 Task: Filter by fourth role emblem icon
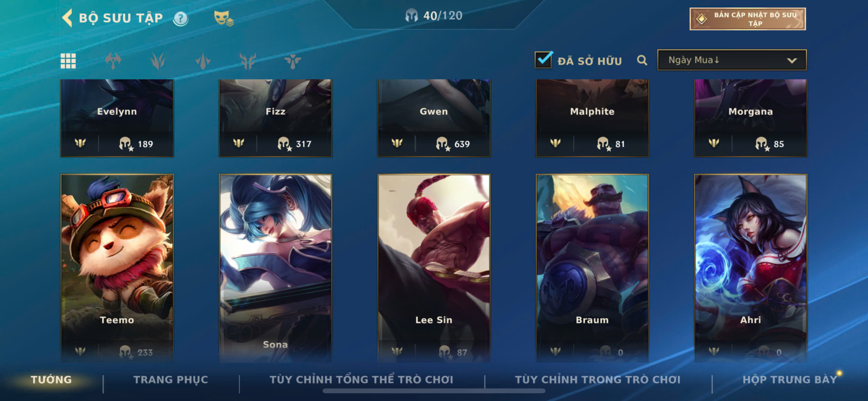(x=248, y=61)
